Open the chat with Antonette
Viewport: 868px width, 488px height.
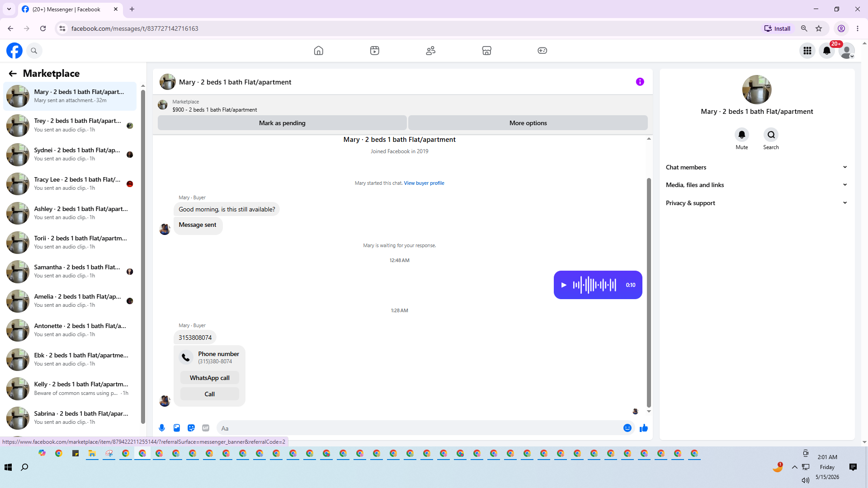pos(70,330)
